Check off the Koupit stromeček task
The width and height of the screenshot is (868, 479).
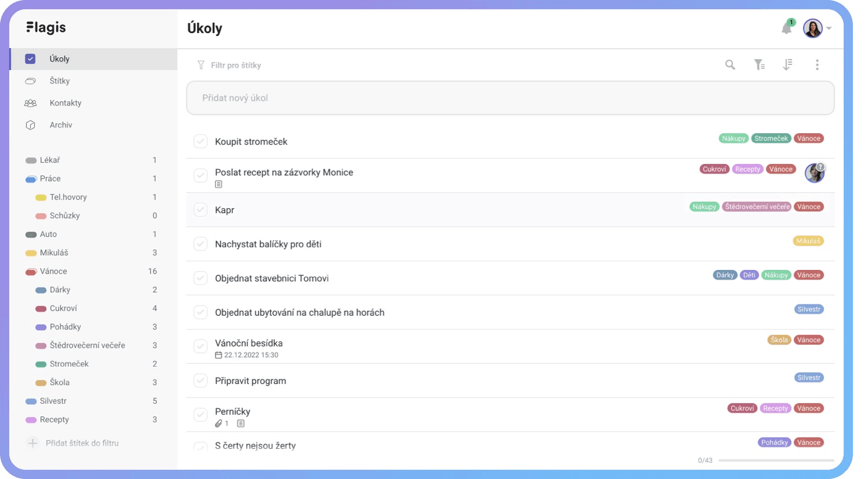200,142
